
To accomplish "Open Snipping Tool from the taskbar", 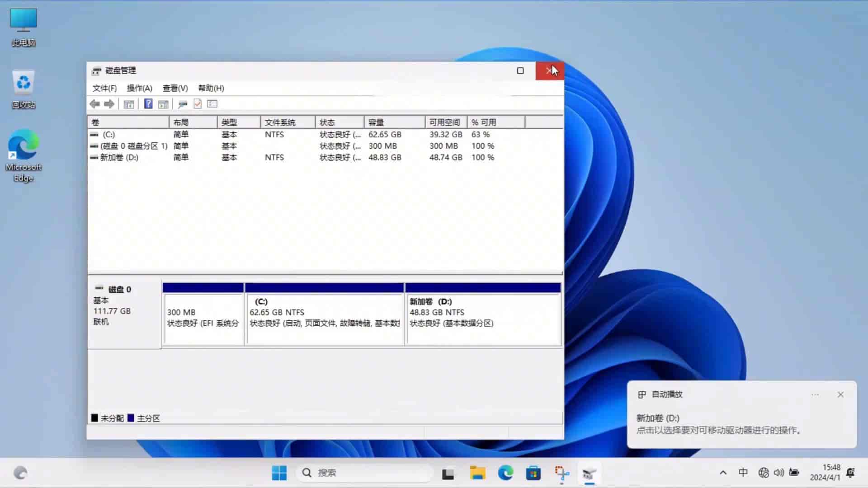I will coord(562,473).
